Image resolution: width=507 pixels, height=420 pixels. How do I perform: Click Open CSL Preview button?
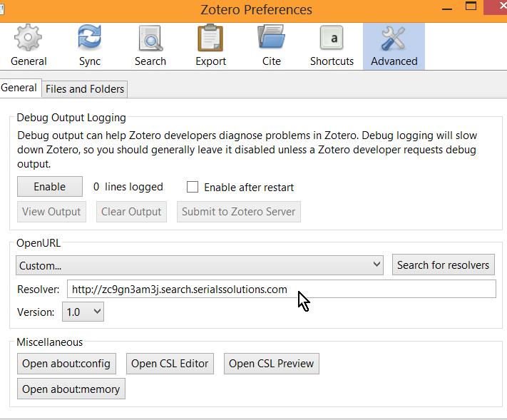click(x=271, y=364)
